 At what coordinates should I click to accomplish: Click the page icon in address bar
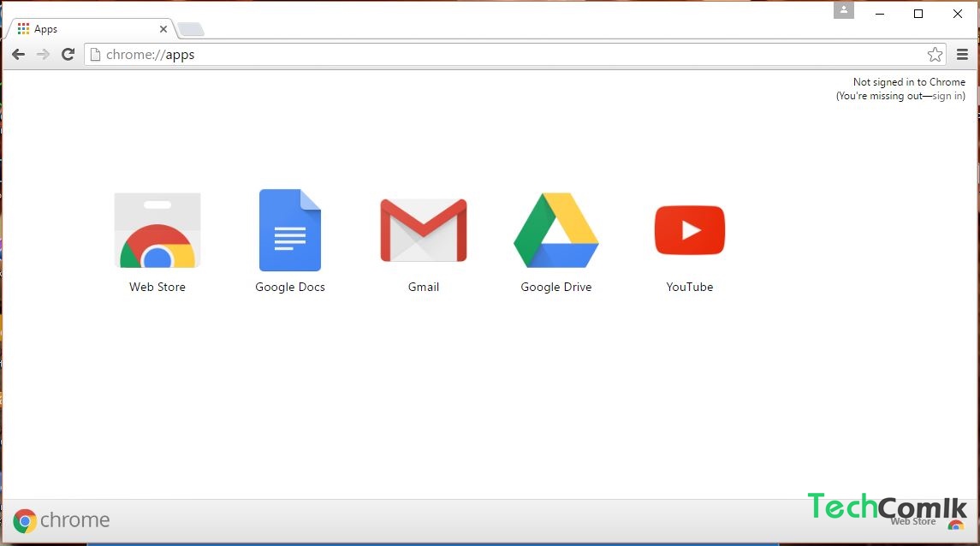(x=96, y=55)
